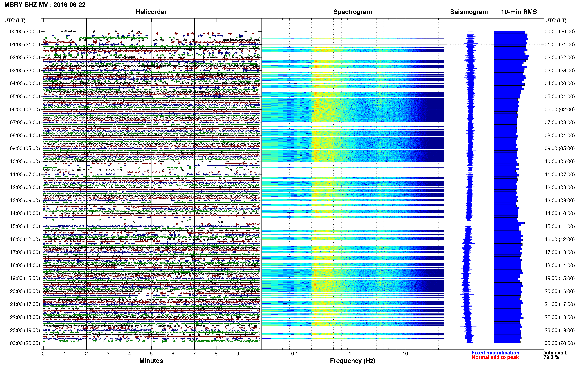
Task: Click the 'Minutes' x-axis label
Action: (151, 361)
